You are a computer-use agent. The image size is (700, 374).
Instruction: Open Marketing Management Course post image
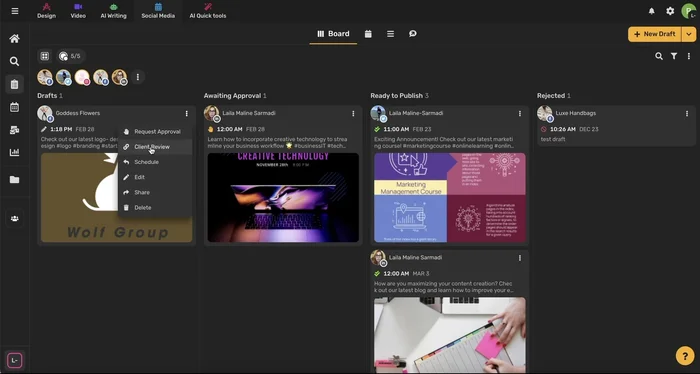(x=450, y=198)
